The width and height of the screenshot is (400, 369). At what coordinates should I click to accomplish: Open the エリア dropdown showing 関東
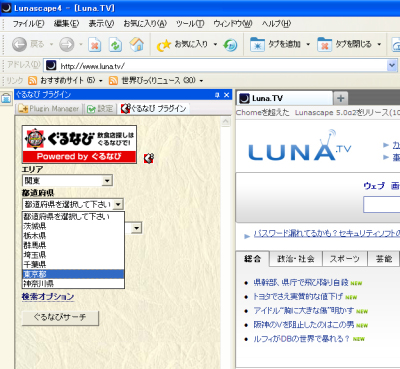point(67,181)
